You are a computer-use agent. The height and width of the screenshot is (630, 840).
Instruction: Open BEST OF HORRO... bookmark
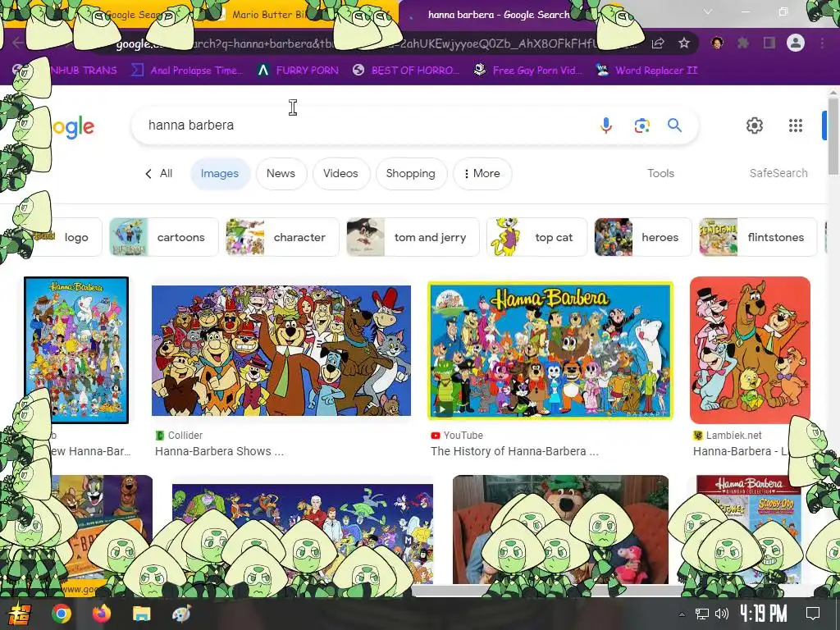point(406,71)
